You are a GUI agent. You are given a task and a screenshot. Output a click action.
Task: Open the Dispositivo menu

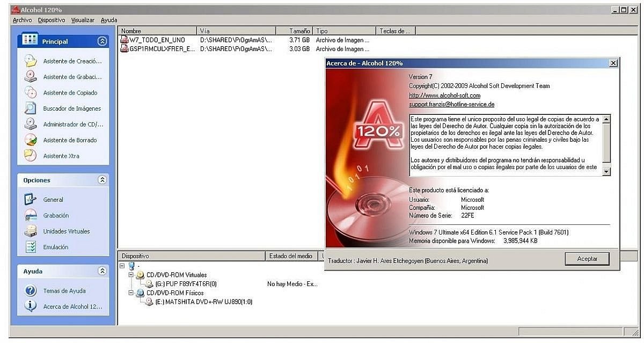[52, 20]
